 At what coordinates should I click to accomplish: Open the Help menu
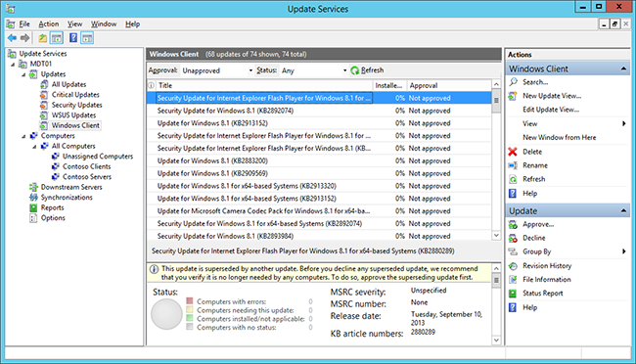132,23
